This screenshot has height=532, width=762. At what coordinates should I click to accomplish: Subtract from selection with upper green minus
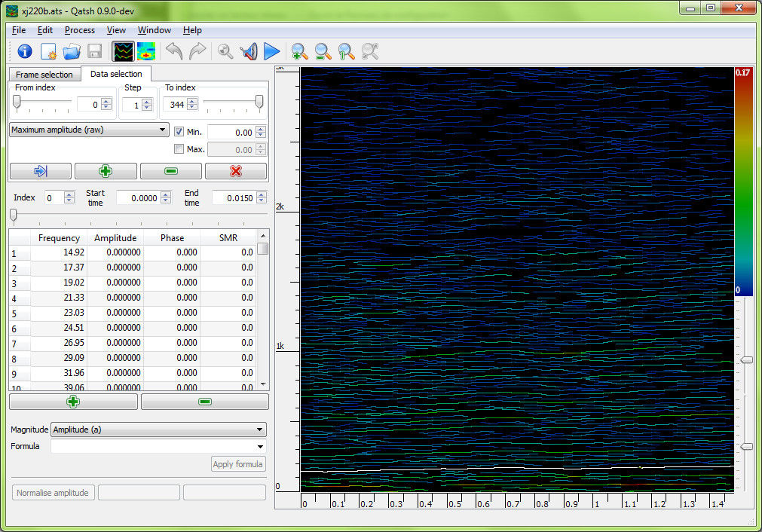[x=171, y=171]
